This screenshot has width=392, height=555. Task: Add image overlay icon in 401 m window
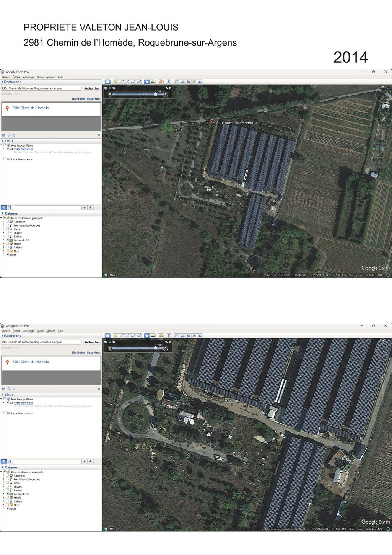[x=133, y=82]
